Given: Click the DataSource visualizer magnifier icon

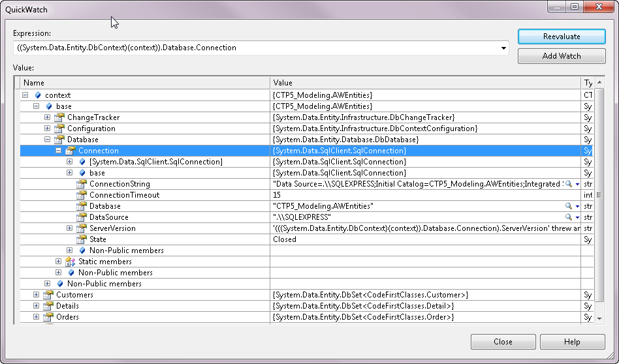Looking at the screenshot, I should click(x=568, y=217).
